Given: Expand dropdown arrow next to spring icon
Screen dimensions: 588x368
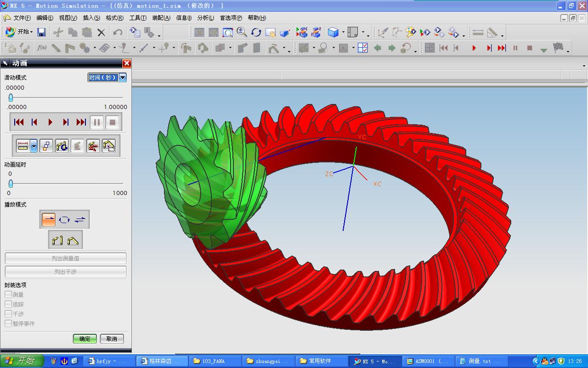Looking at the screenshot, I should [114, 48].
